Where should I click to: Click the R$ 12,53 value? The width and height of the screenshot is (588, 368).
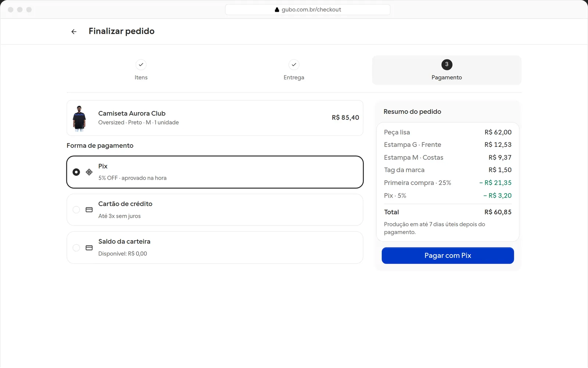pyautogui.click(x=498, y=145)
